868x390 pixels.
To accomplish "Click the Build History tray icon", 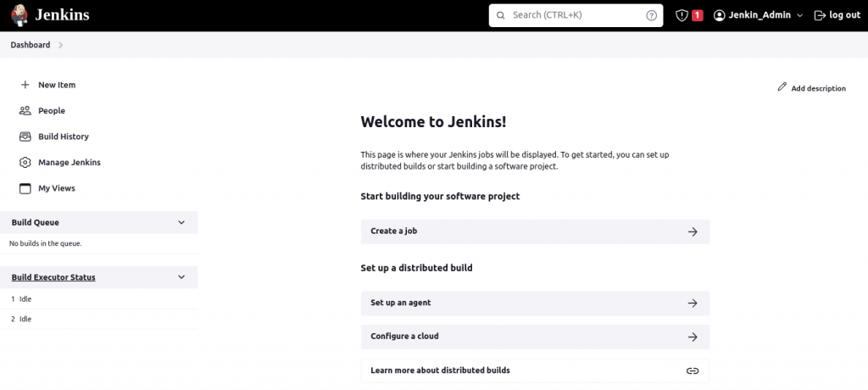I will (25, 136).
